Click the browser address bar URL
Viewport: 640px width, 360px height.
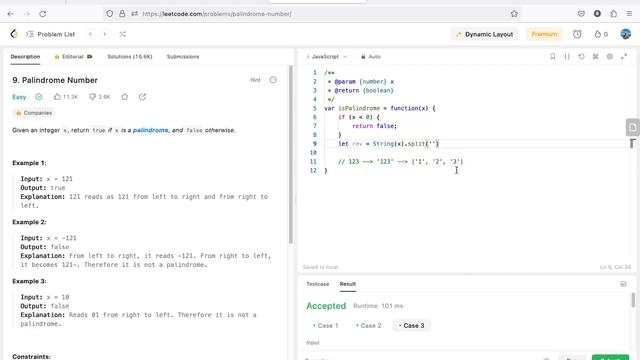[217, 14]
